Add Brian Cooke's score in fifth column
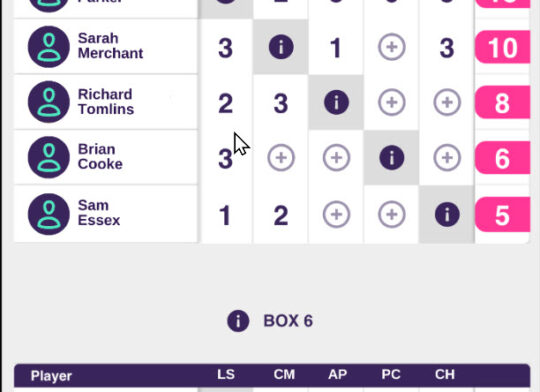The image size is (540, 392). coord(447,158)
